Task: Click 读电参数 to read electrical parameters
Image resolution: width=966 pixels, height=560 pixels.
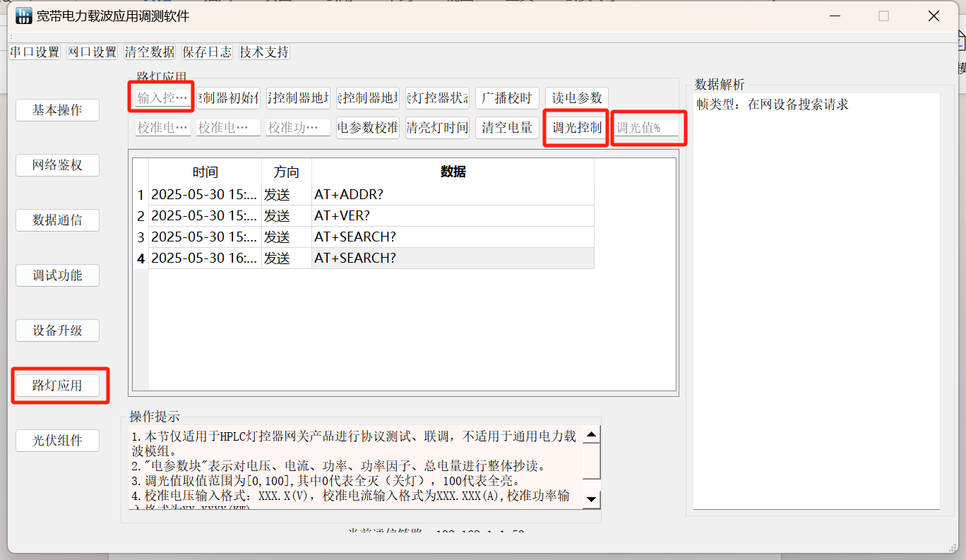Action: (x=576, y=97)
